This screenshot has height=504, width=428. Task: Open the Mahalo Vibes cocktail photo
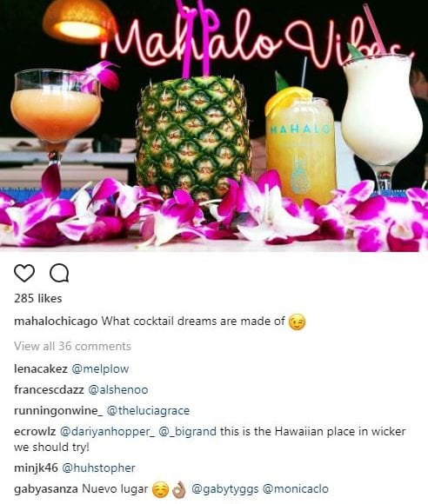pos(214,126)
